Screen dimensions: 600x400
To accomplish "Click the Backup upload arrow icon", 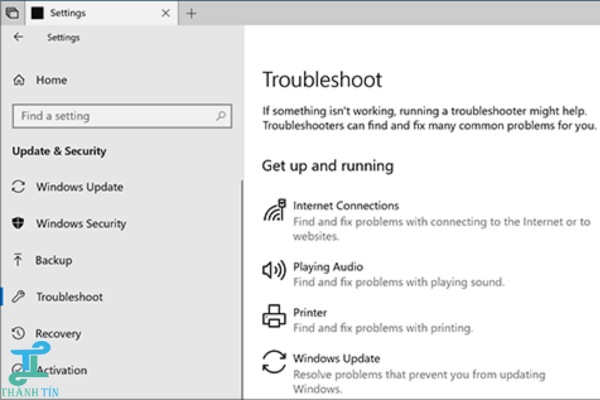I will (x=18, y=260).
